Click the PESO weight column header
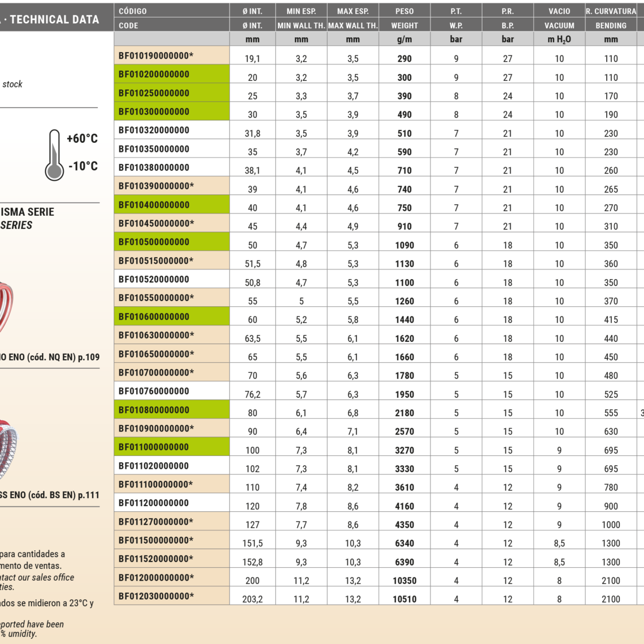 (x=404, y=11)
